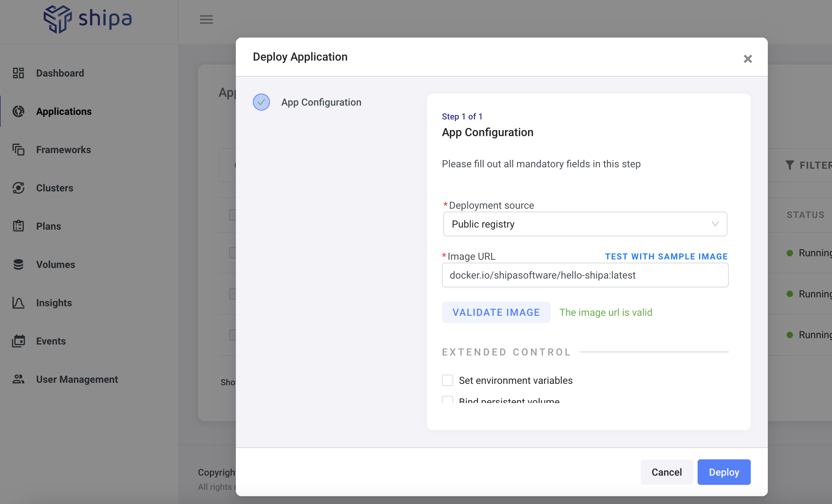Check the Bind persistent volume checkbox
The height and width of the screenshot is (504, 832).
448,400
